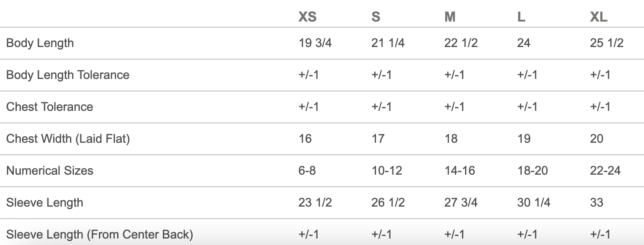Click the M column header
Image resolution: width=644 pixels, height=245 pixels.
point(450,17)
